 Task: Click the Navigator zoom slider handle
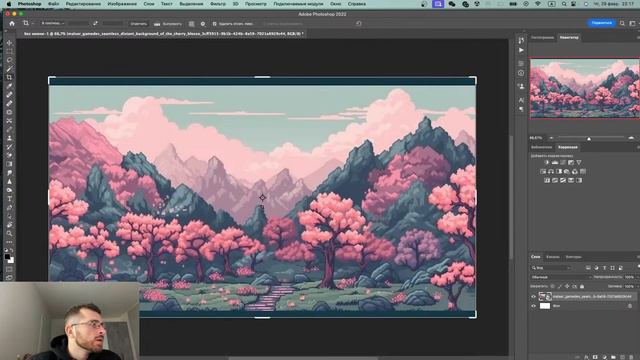589,138
